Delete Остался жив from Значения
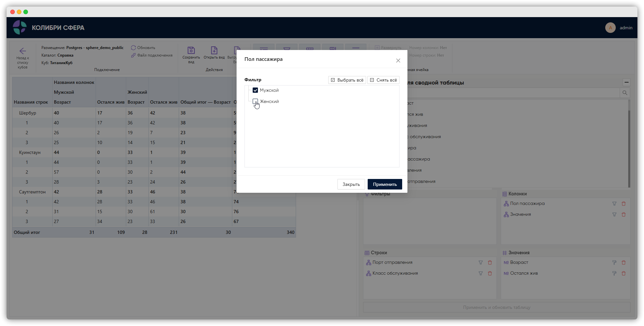 [624, 273]
